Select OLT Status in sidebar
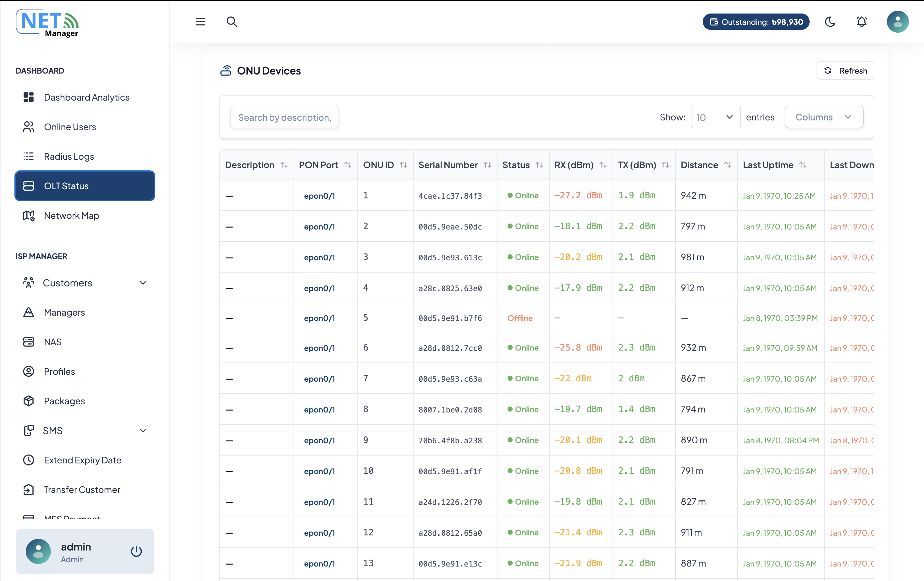 click(x=85, y=186)
